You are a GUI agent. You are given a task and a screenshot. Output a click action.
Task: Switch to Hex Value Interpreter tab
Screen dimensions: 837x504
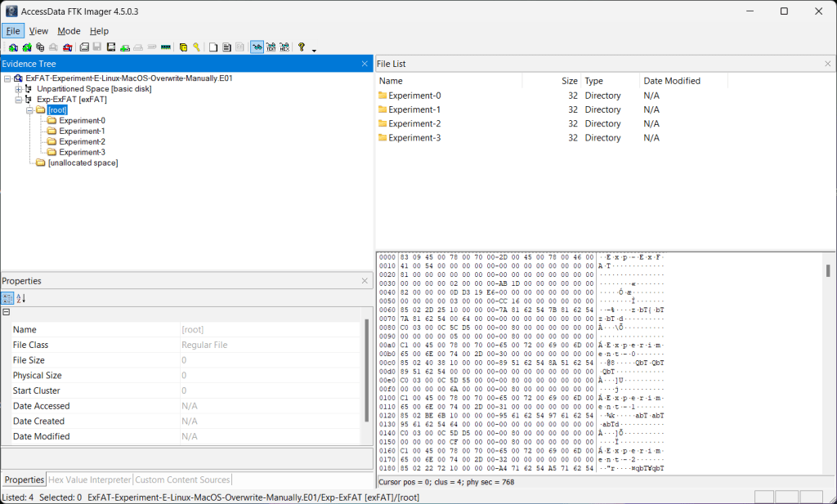(x=90, y=479)
